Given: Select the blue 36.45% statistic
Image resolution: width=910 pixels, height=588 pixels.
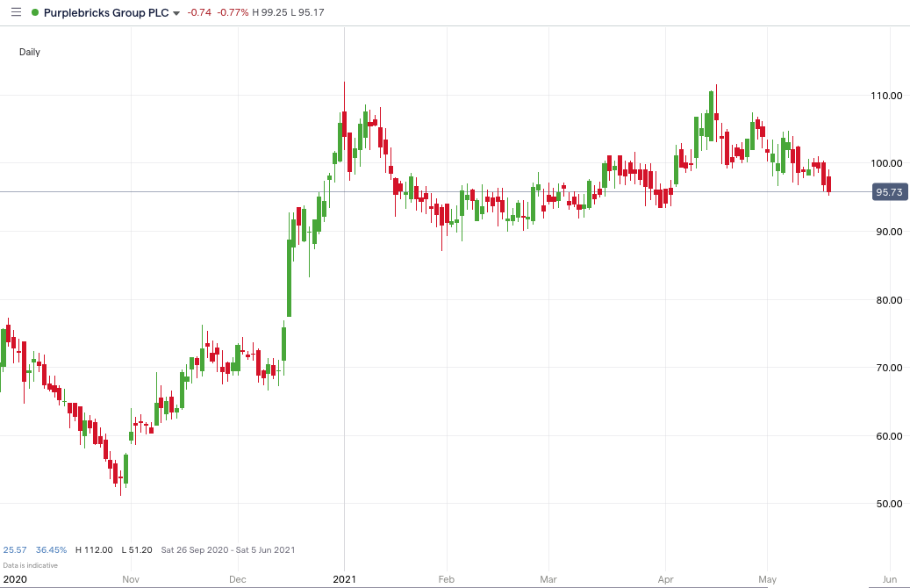Looking at the screenshot, I should tap(50, 549).
